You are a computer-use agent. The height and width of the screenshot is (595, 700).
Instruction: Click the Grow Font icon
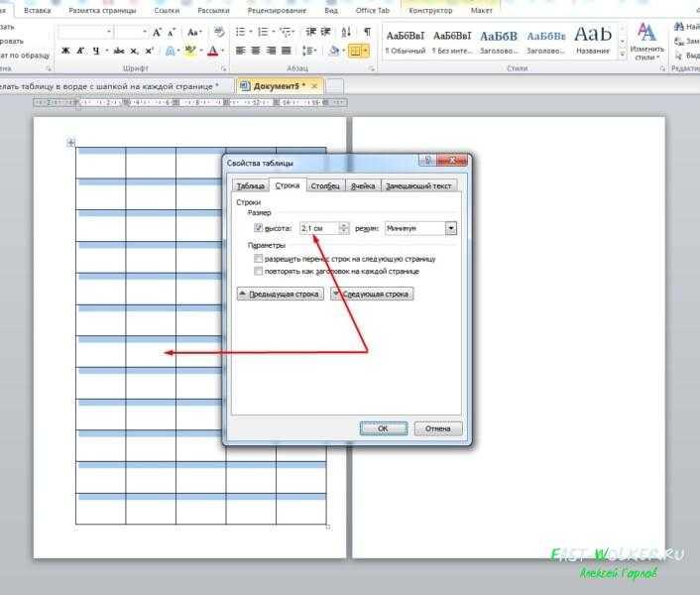(x=157, y=32)
